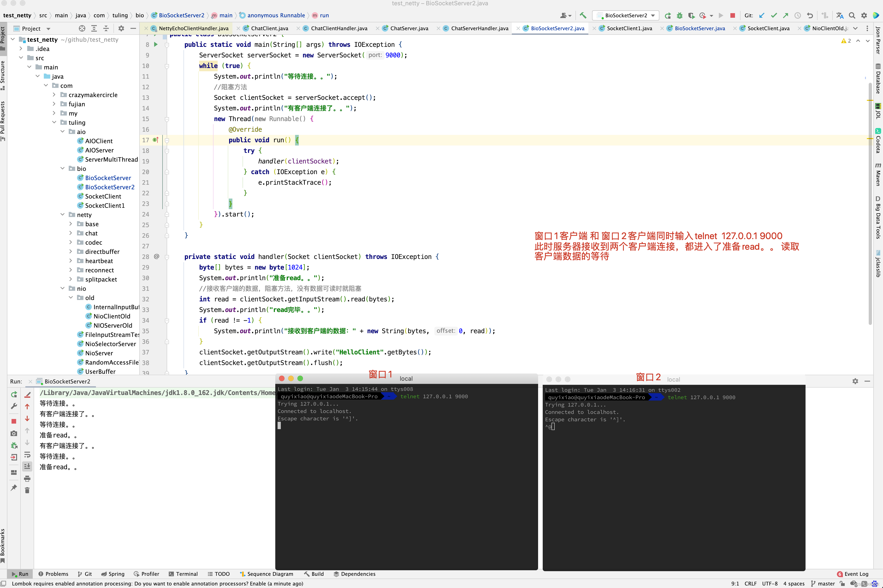Image resolution: width=883 pixels, height=588 pixels.
Task: Close the BioSocketServer2 run tab
Action: pos(30,381)
